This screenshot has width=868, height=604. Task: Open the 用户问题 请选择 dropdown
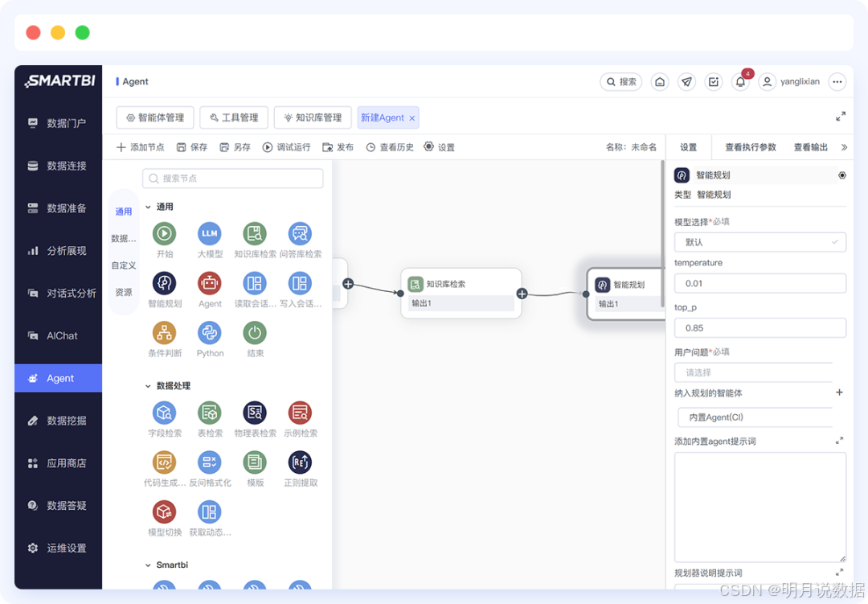coord(754,372)
